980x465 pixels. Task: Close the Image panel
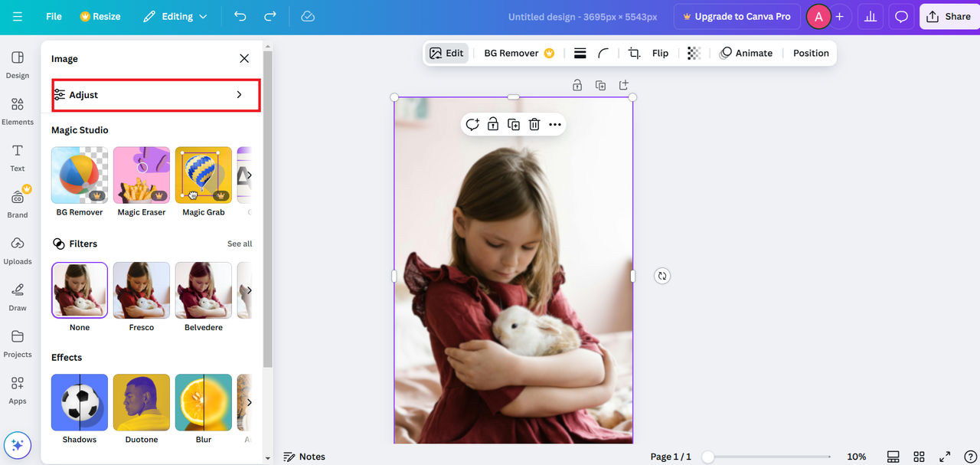click(244, 58)
